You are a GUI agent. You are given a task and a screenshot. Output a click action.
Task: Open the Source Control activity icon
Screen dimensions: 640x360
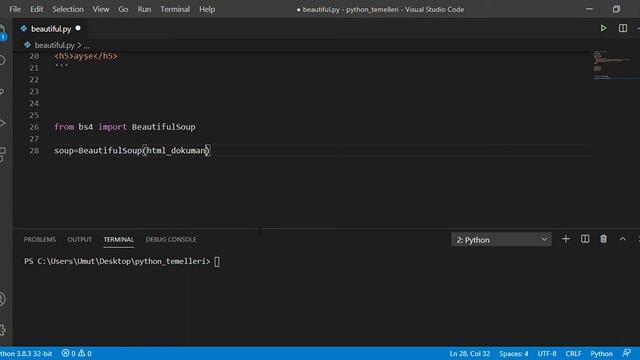2,92
